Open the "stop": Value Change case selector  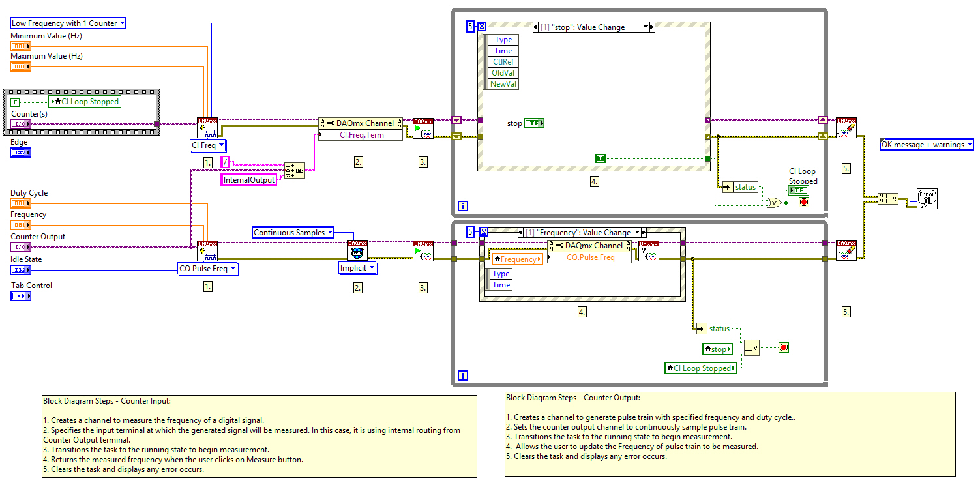click(x=594, y=27)
